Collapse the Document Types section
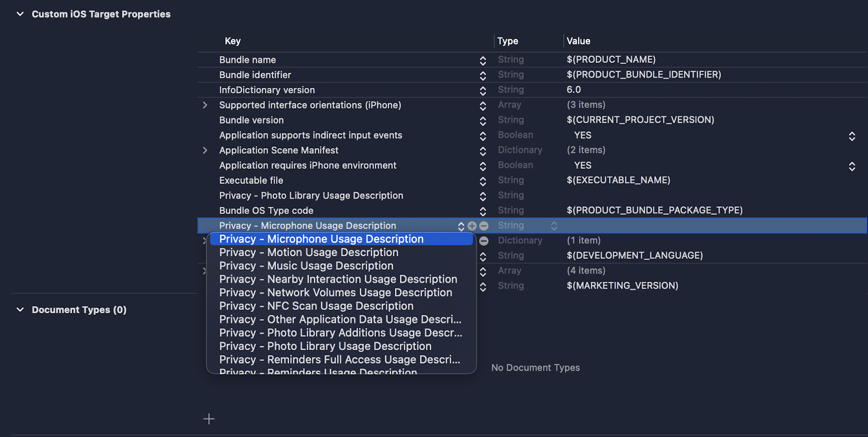Screen dimensions: 868x437 (x=20, y=310)
